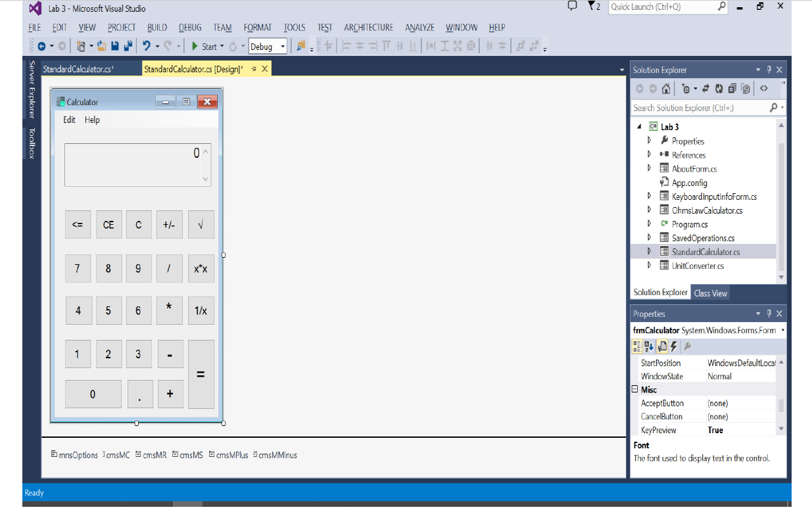Switch Properties panel to Events view
This screenshot has height=518, width=812.
pos(673,346)
